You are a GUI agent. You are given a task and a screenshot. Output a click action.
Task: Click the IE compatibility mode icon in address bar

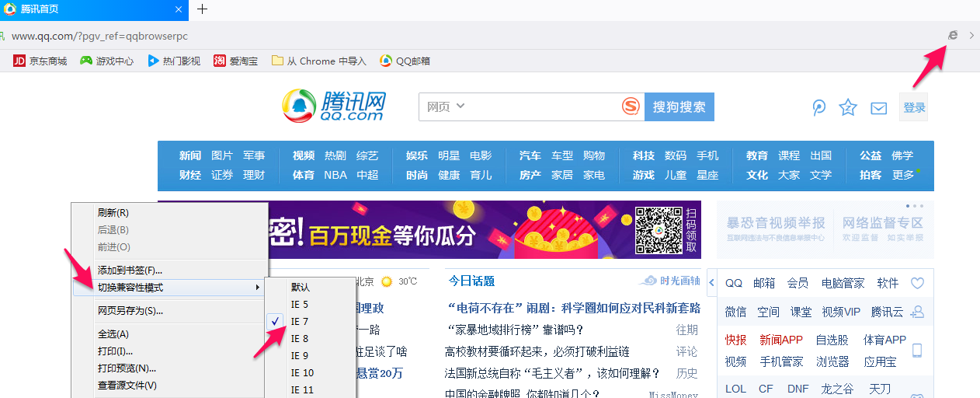click(x=954, y=35)
